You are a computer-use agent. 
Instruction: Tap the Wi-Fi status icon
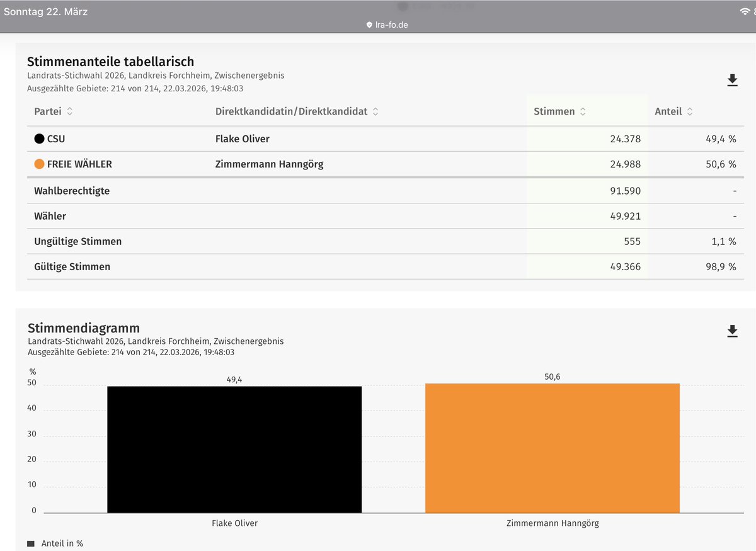click(745, 11)
